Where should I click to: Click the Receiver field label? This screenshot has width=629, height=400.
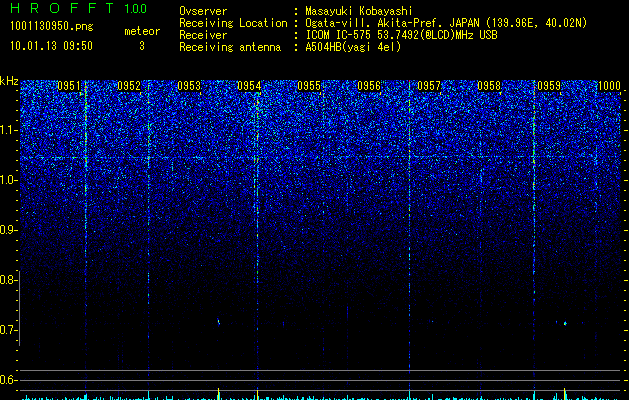pyautogui.click(x=203, y=35)
